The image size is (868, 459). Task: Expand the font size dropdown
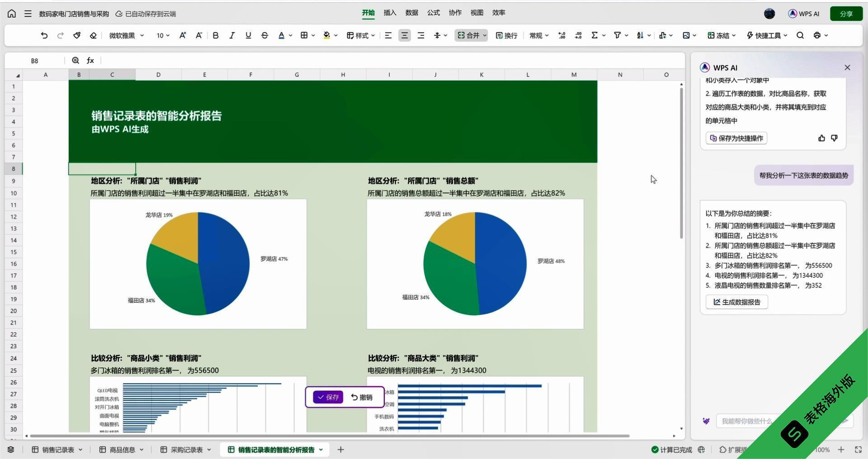click(163, 35)
